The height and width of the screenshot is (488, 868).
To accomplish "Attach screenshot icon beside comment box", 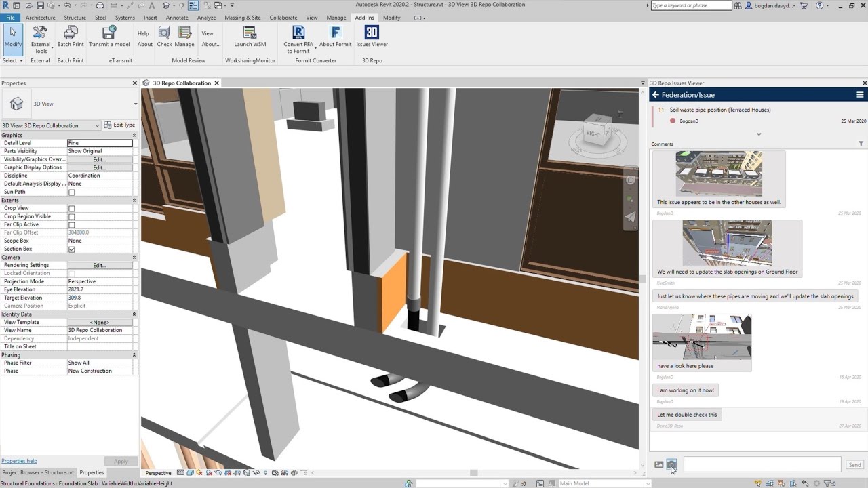I will [658, 464].
